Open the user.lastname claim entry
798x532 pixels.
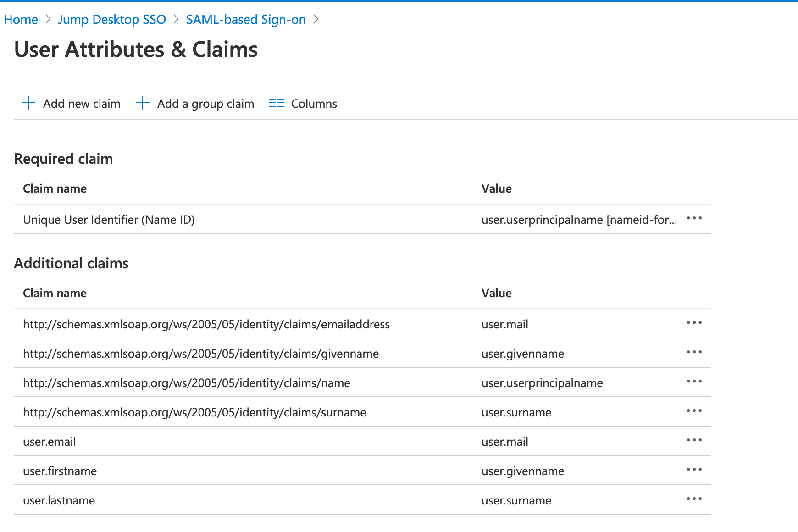(x=59, y=501)
